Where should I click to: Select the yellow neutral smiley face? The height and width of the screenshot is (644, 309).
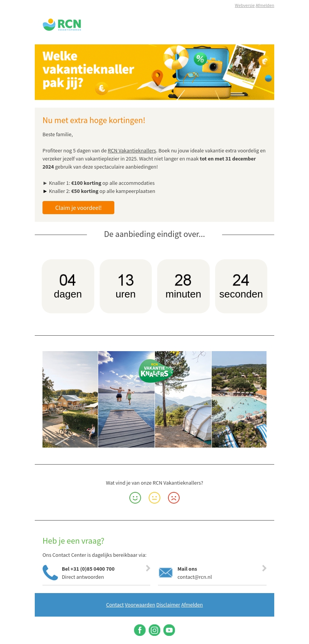154,498
